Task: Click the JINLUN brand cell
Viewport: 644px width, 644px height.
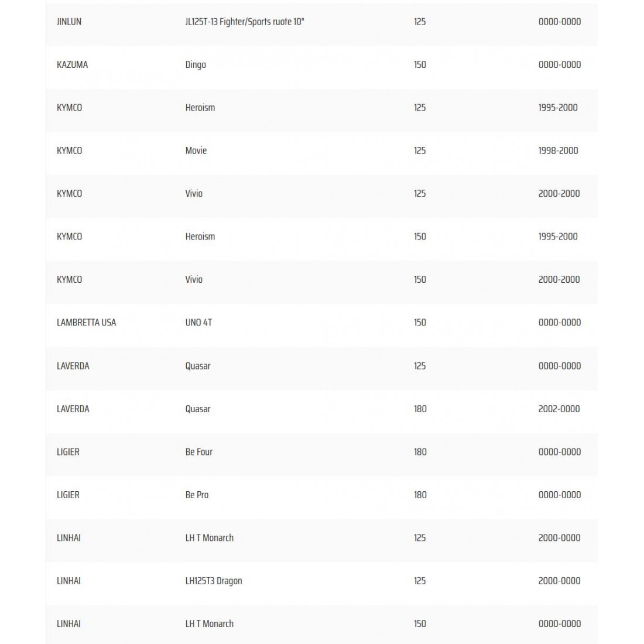Action: point(69,22)
